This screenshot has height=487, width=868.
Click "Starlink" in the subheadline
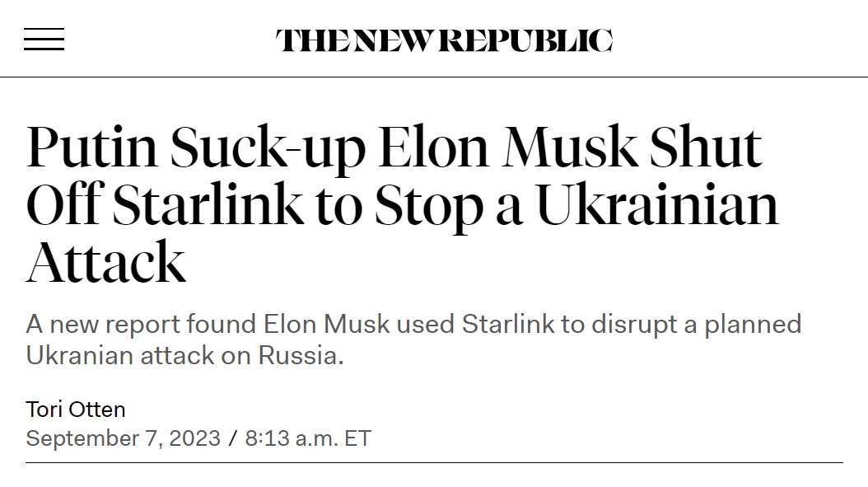click(508, 324)
